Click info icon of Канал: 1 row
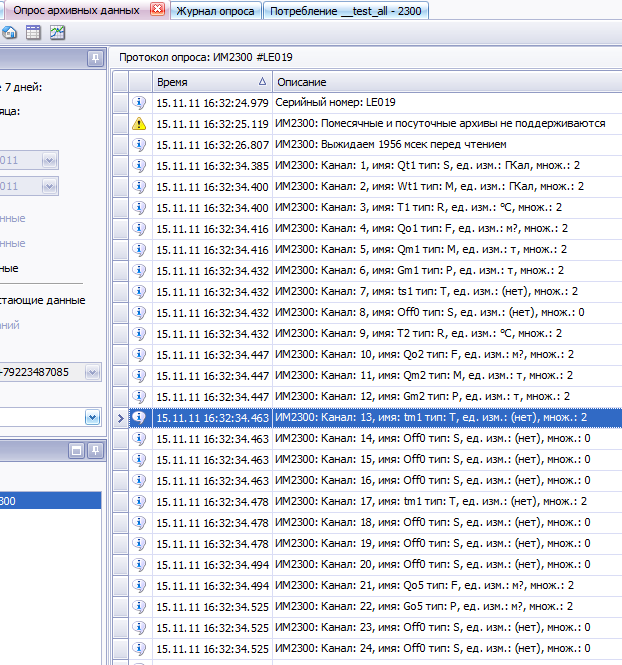 coord(139,165)
